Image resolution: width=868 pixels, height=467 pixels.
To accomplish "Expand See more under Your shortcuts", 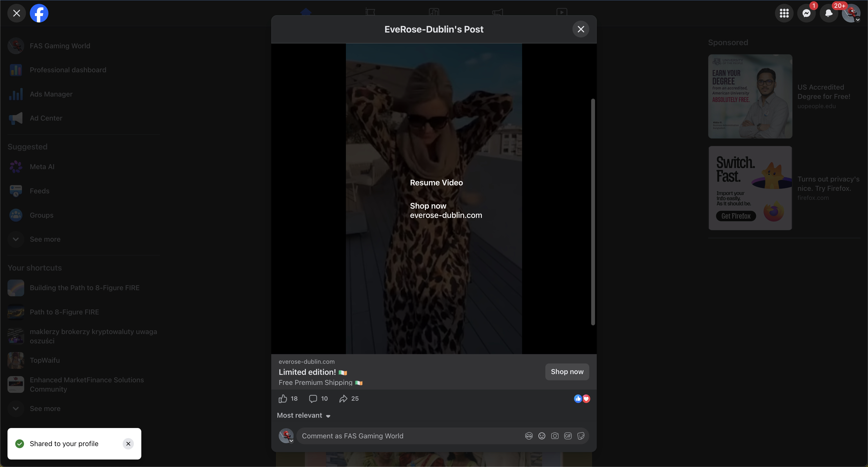I will point(83,409).
